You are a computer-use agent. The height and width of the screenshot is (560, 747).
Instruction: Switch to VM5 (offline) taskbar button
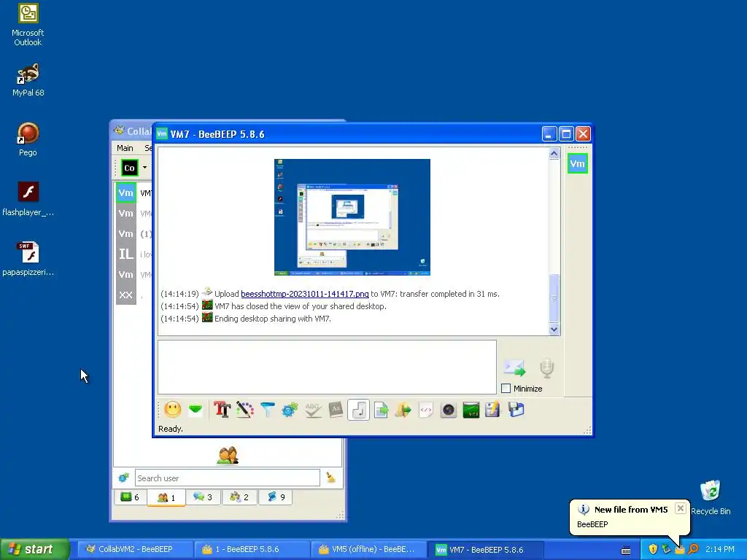368,549
